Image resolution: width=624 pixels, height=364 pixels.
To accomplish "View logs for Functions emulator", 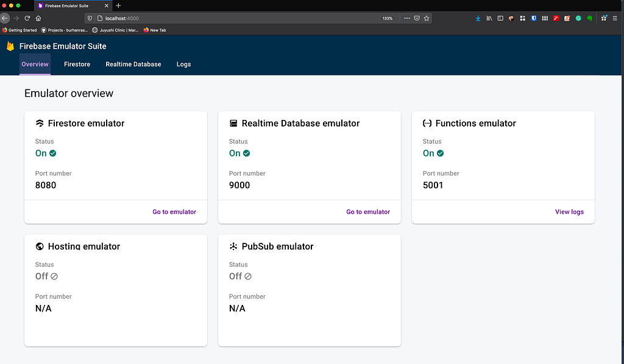I will tap(570, 212).
